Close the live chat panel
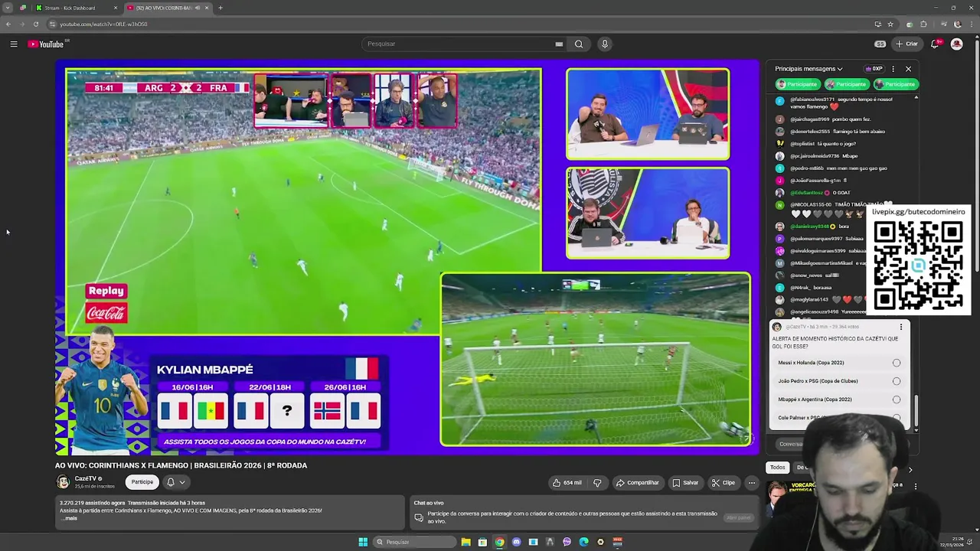980x551 pixels. point(908,69)
